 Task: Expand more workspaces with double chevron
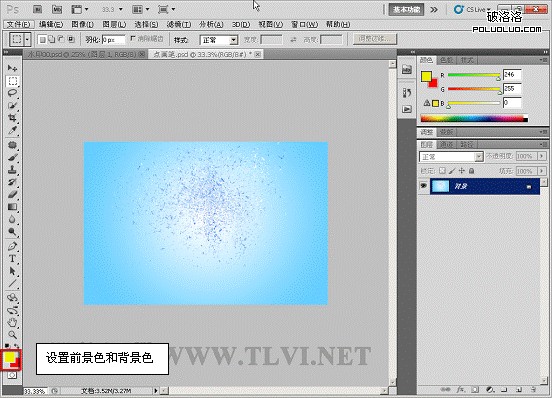434,10
